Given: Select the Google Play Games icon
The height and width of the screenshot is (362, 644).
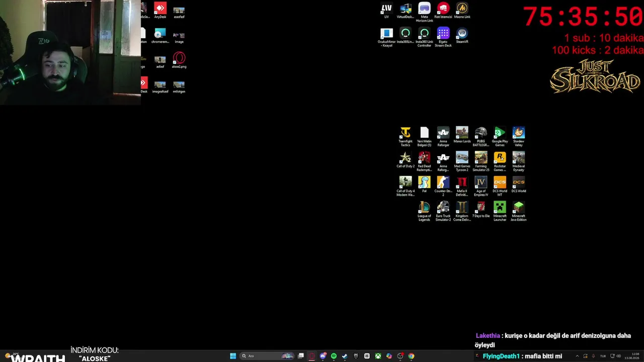Looking at the screenshot, I should tap(500, 137).
